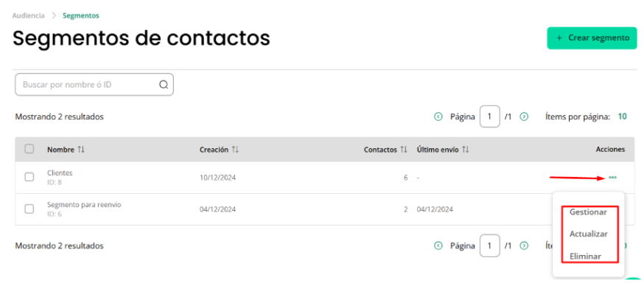Open the Ítems por página dropdown
The height and width of the screenshot is (283, 644).
622,116
